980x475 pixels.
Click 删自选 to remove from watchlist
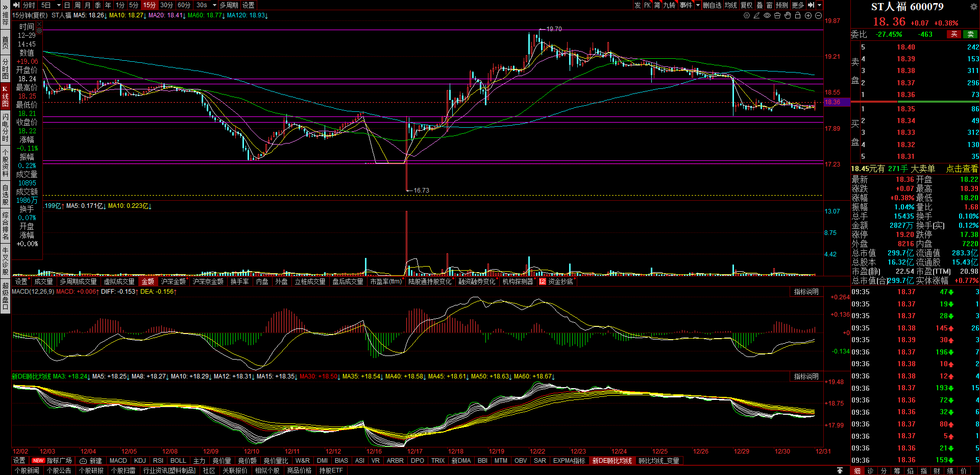point(713,5)
